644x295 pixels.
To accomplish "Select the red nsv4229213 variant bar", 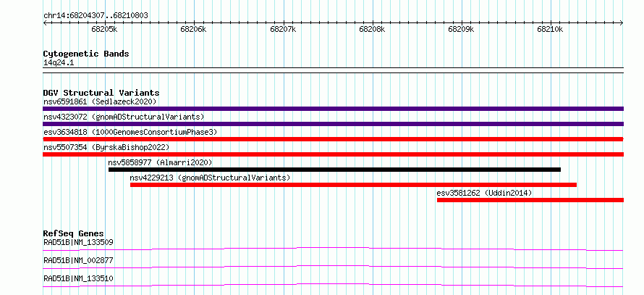I will pyautogui.click(x=353, y=185).
